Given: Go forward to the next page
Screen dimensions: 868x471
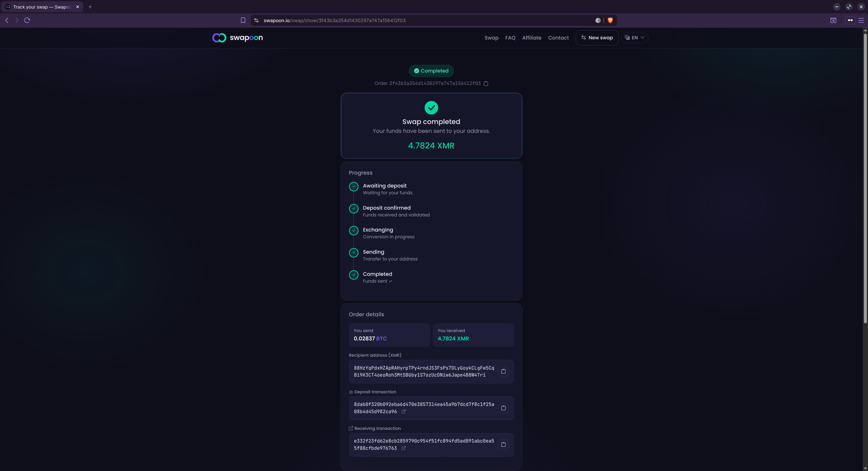Looking at the screenshot, I should [x=16, y=21].
